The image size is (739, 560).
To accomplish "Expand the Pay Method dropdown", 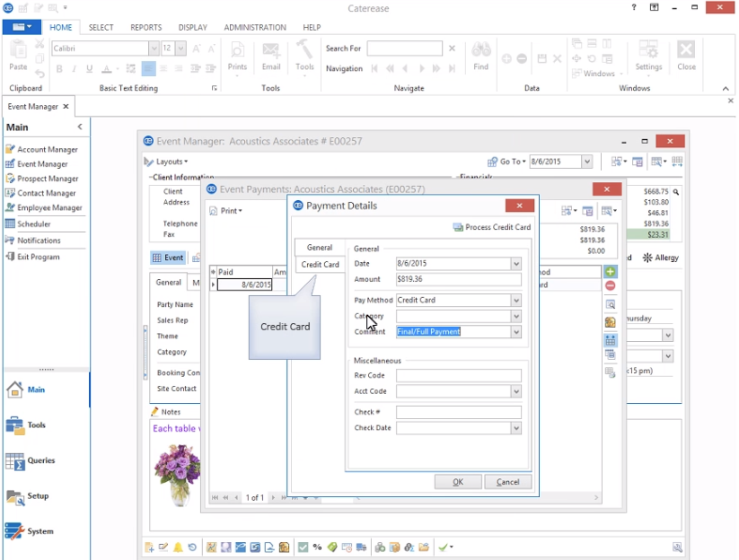I will 516,301.
